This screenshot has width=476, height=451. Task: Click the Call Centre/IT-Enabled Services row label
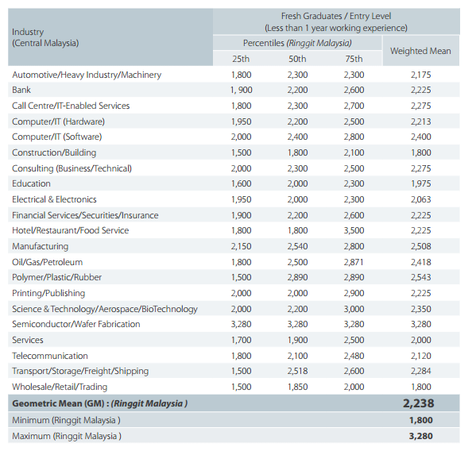(x=71, y=106)
